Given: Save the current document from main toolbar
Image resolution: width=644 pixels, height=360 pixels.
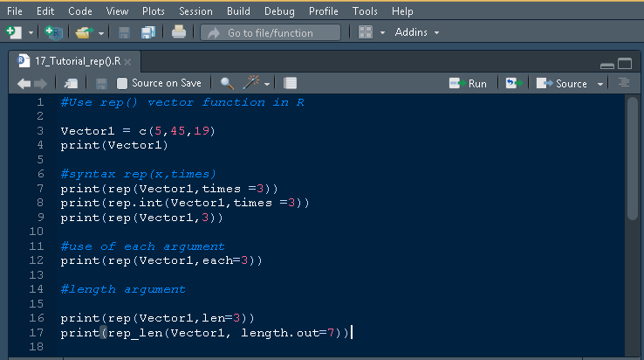Looking at the screenshot, I should pyautogui.click(x=124, y=32).
